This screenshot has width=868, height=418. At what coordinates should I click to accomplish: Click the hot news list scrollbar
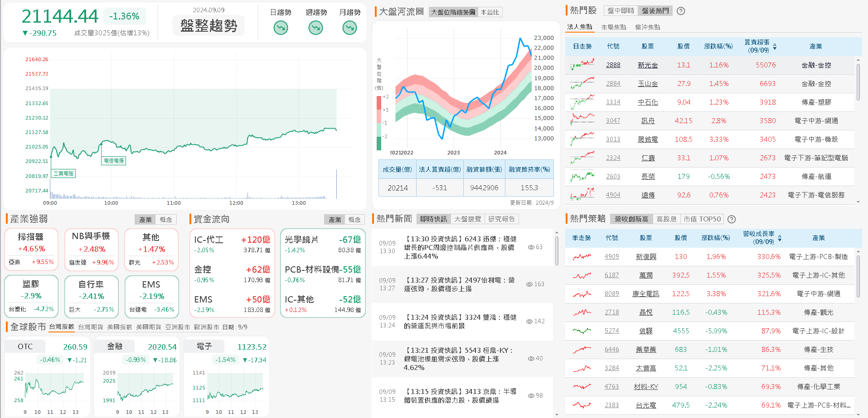[557, 251]
